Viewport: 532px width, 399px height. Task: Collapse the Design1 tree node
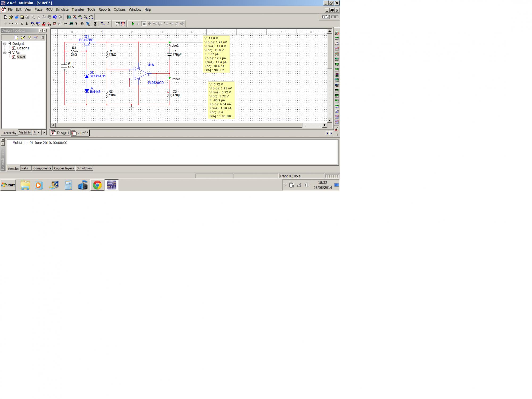pyautogui.click(x=5, y=44)
